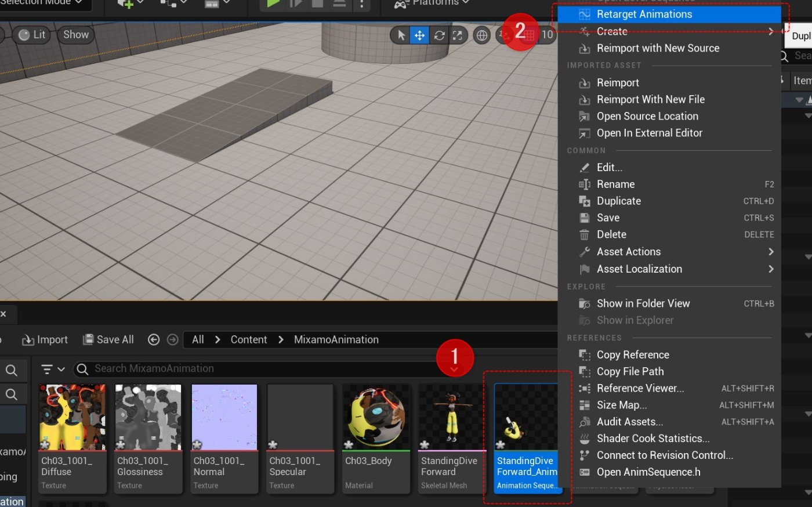Click Copy File Path in the context menu
Screen dimensions: 812x507
click(x=669, y=371)
